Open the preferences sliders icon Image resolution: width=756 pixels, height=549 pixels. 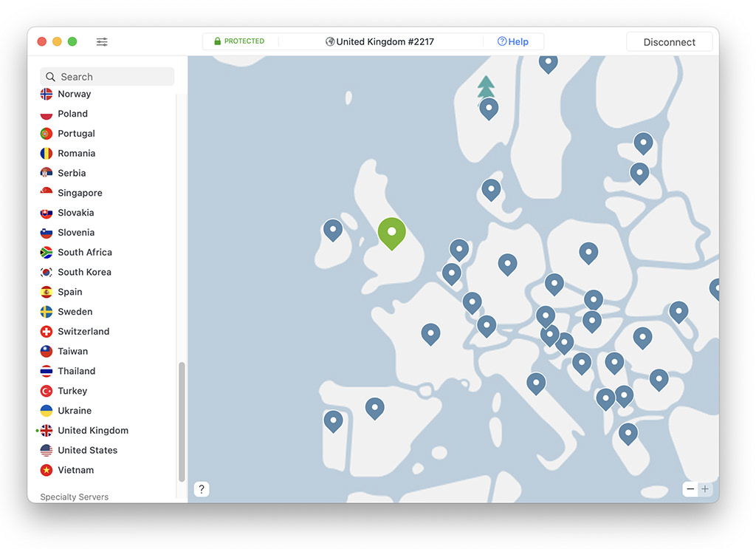pyautogui.click(x=102, y=42)
